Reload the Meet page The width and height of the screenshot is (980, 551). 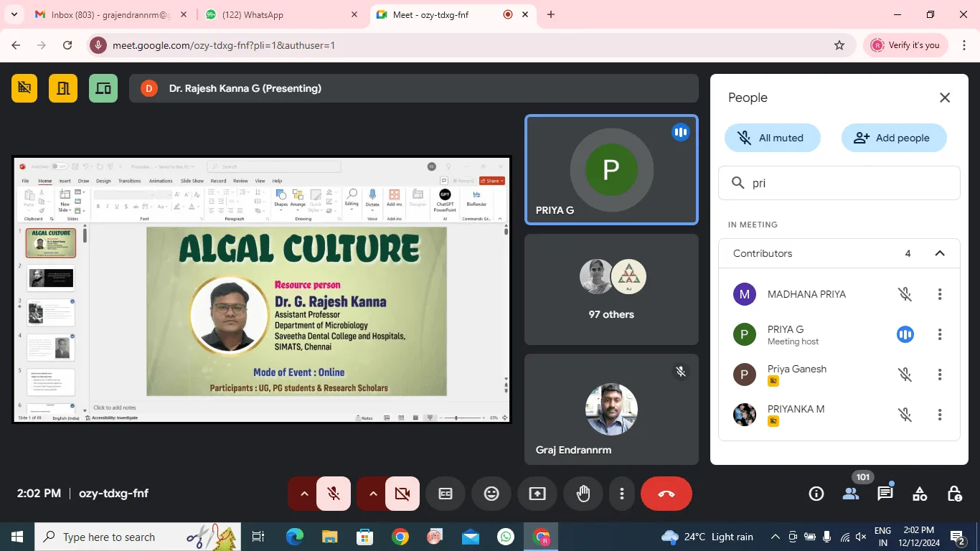click(x=67, y=45)
